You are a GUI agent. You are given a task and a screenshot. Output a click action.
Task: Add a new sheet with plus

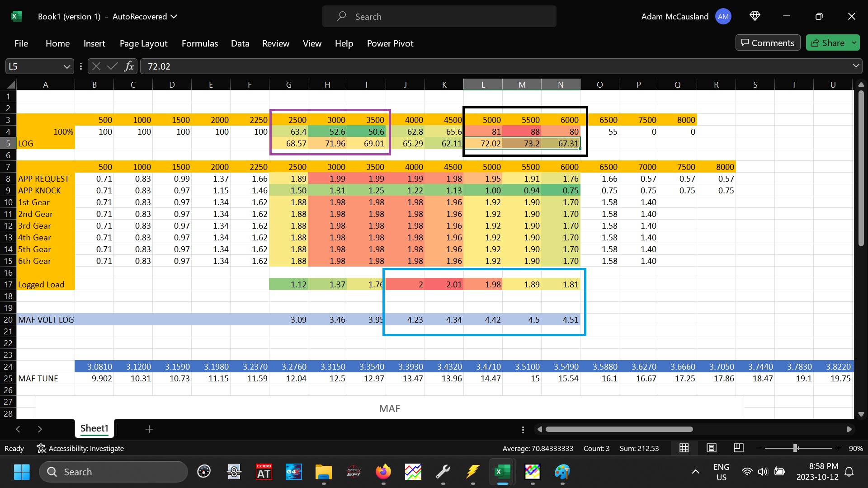(149, 429)
